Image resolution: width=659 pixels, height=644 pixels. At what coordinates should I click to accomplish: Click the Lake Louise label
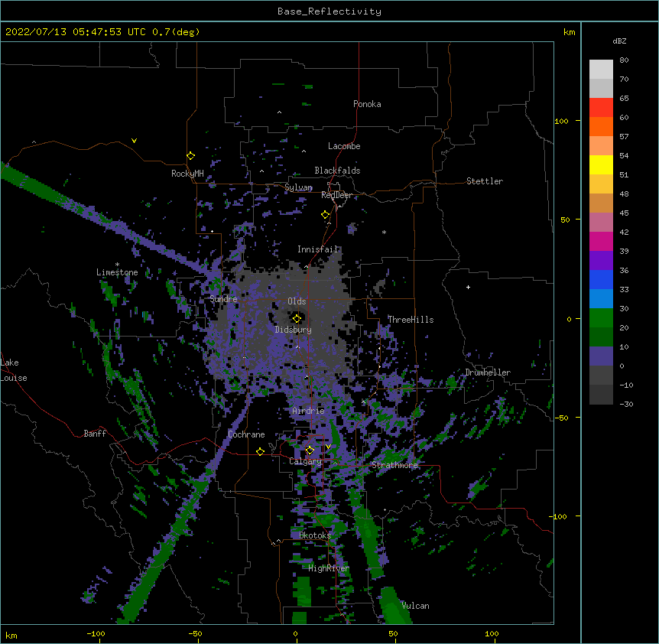[14, 370]
